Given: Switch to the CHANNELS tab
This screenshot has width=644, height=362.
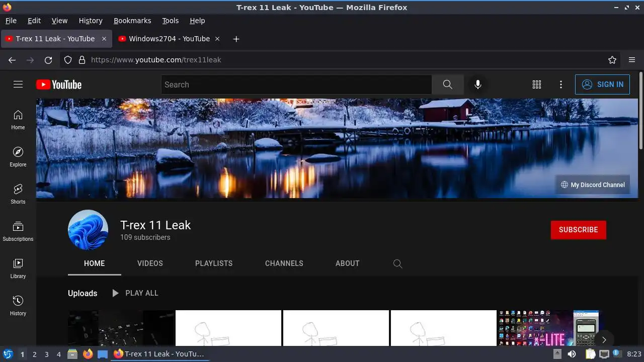Looking at the screenshot, I should pos(284,263).
